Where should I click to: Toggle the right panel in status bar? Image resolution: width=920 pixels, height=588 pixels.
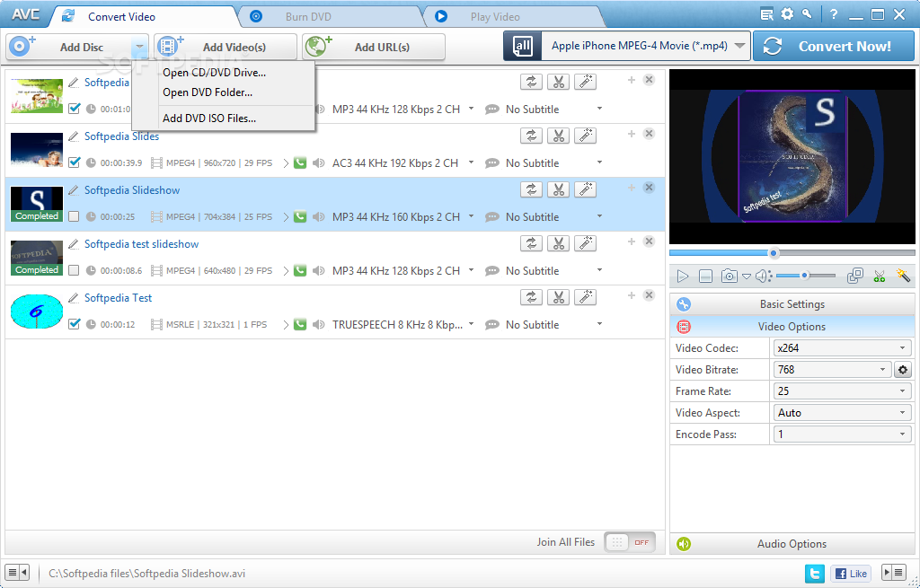[x=894, y=572]
